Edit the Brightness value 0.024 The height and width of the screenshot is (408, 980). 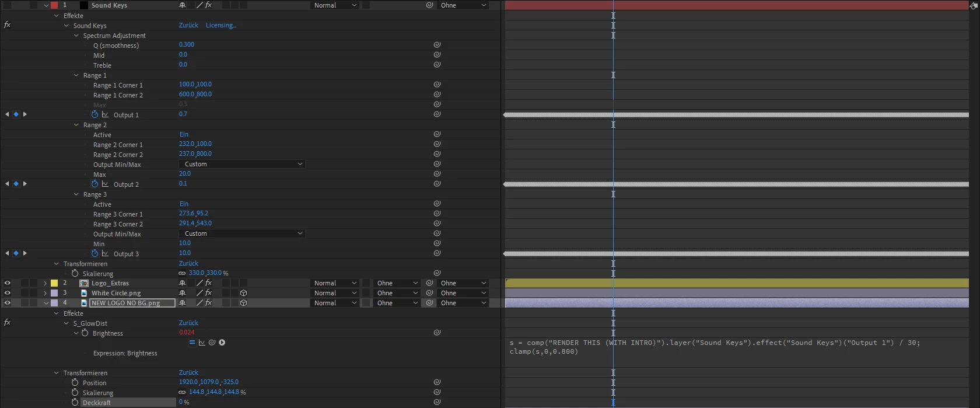[187, 333]
